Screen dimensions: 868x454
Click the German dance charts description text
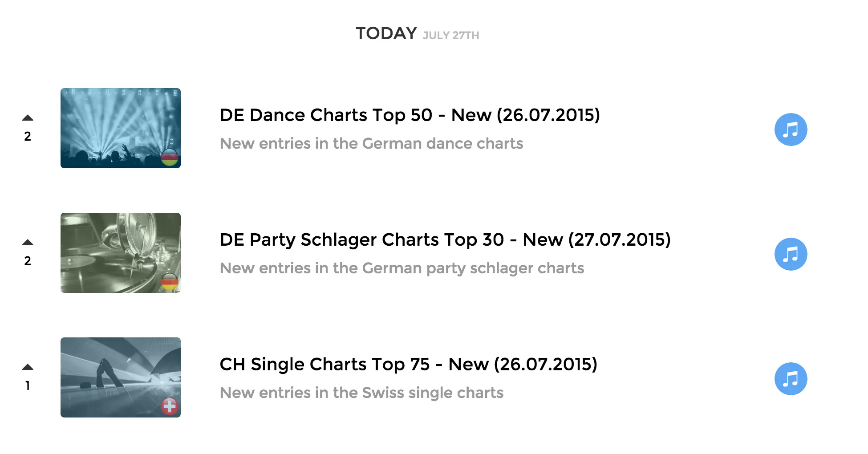372,143
